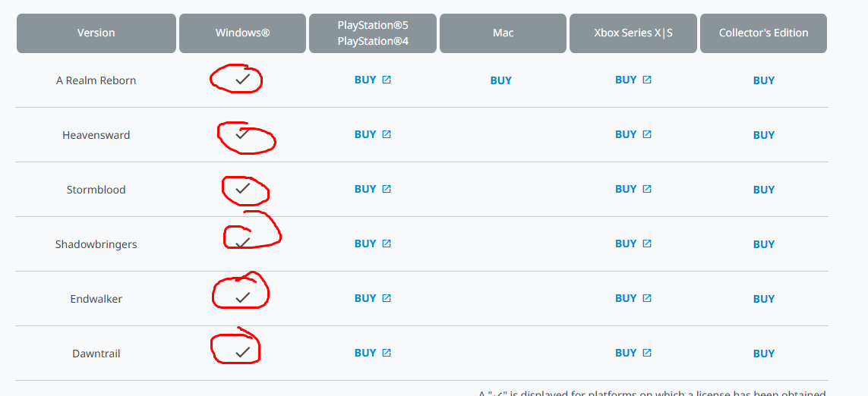Viewport: 868px width, 396px height.
Task: Select the Xbox Series X|S column header
Action: point(633,33)
